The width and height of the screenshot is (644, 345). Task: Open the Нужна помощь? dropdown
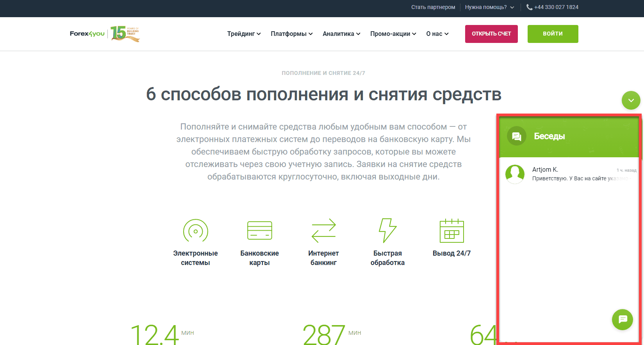coord(489,7)
